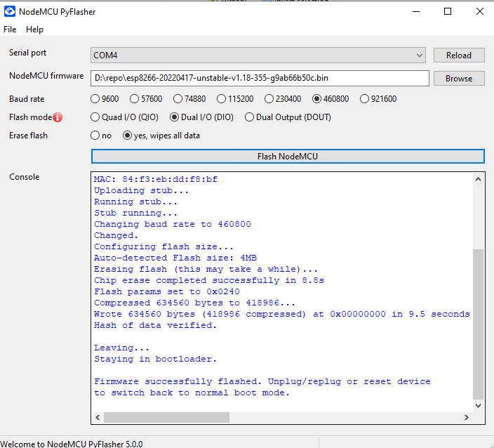Click 'Auto-detected Flash size: 4MB' line
The height and width of the screenshot is (448, 494).
pyautogui.click(x=175, y=258)
